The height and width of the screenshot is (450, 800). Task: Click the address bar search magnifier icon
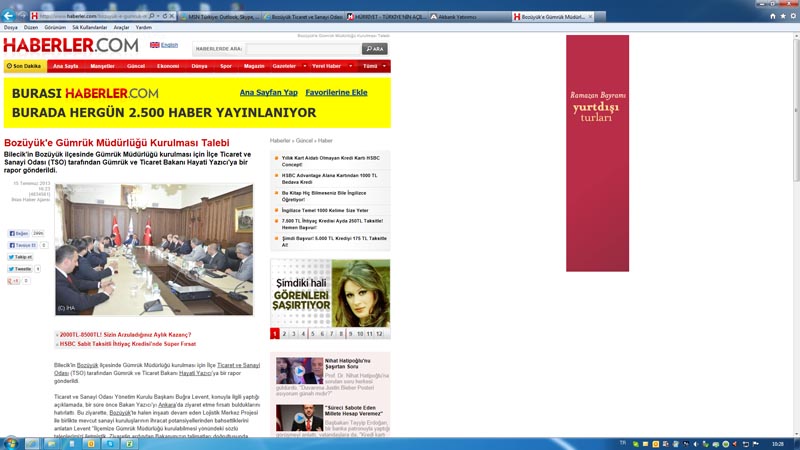point(152,16)
